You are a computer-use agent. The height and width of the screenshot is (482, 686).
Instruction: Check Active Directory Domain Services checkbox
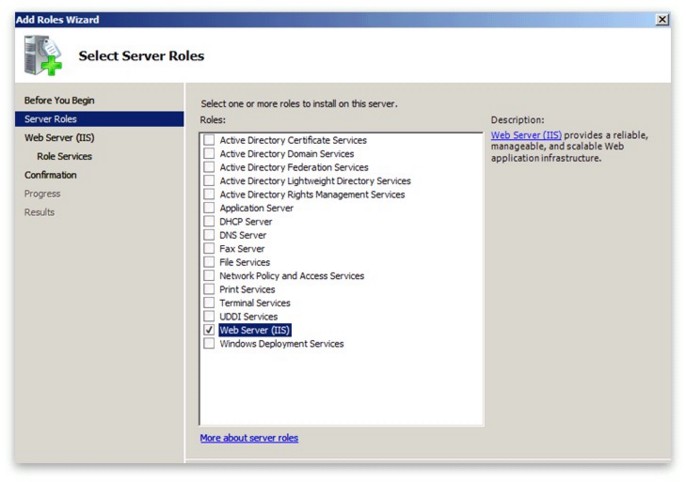tap(209, 154)
